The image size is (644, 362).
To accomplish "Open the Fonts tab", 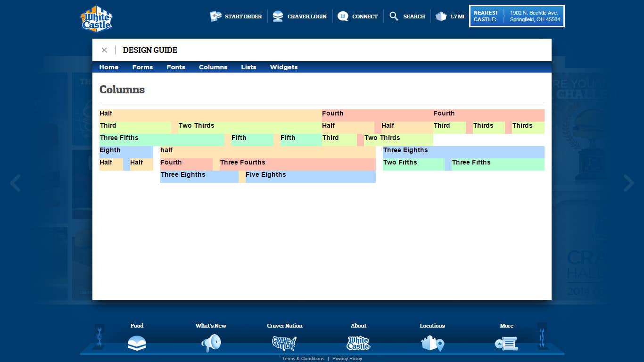I will pyautogui.click(x=176, y=67).
